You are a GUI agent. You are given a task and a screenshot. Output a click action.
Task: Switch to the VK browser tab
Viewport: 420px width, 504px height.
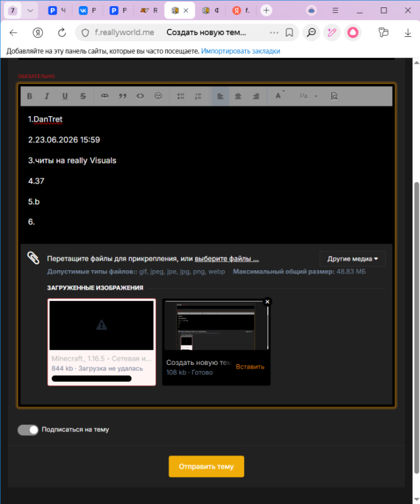(87, 11)
